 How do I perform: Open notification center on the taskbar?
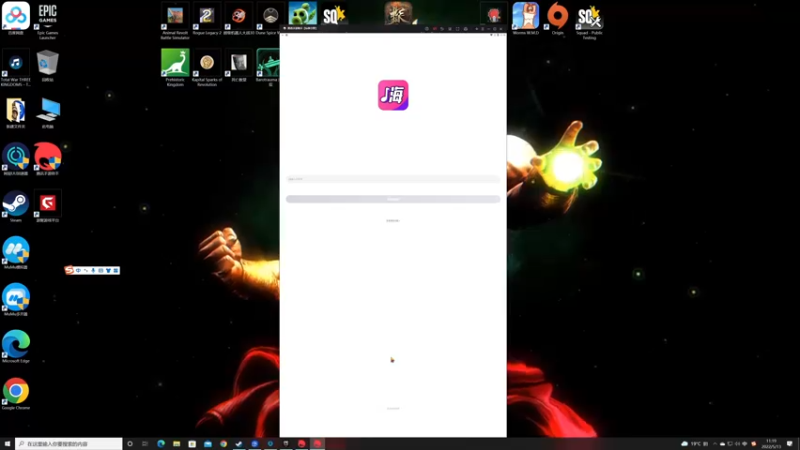pos(790,444)
